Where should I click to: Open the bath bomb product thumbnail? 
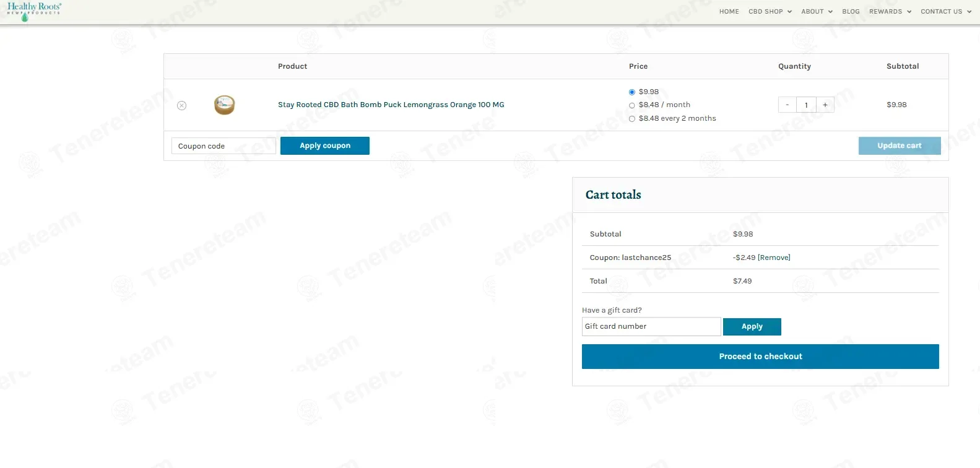pos(225,105)
